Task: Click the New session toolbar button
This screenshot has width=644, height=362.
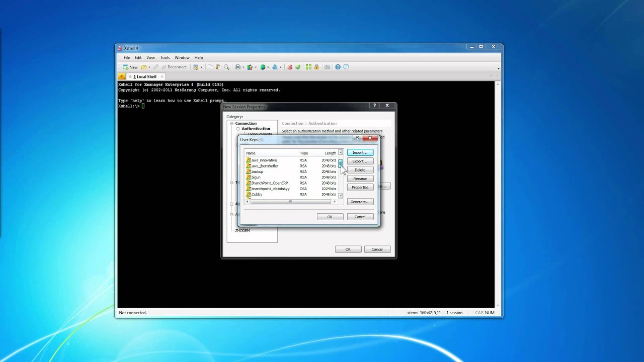Action: pyautogui.click(x=130, y=67)
